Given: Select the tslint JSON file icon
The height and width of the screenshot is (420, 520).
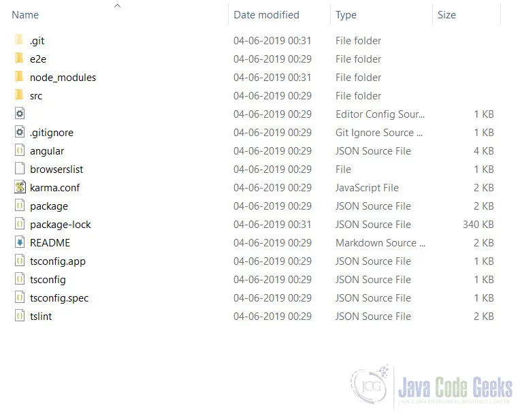Looking at the screenshot, I should click(x=20, y=316).
